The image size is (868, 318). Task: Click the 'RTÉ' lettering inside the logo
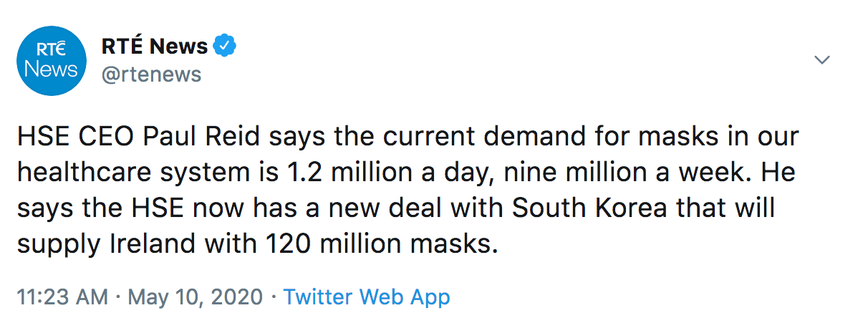[x=51, y=50]
